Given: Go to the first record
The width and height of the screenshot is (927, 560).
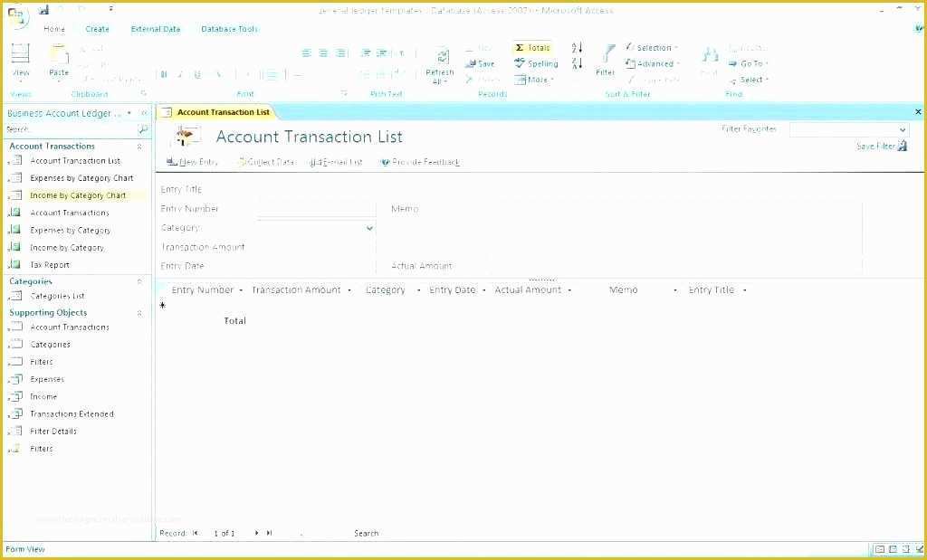Looking at the screenshot, I should click(x=196, y=534).
